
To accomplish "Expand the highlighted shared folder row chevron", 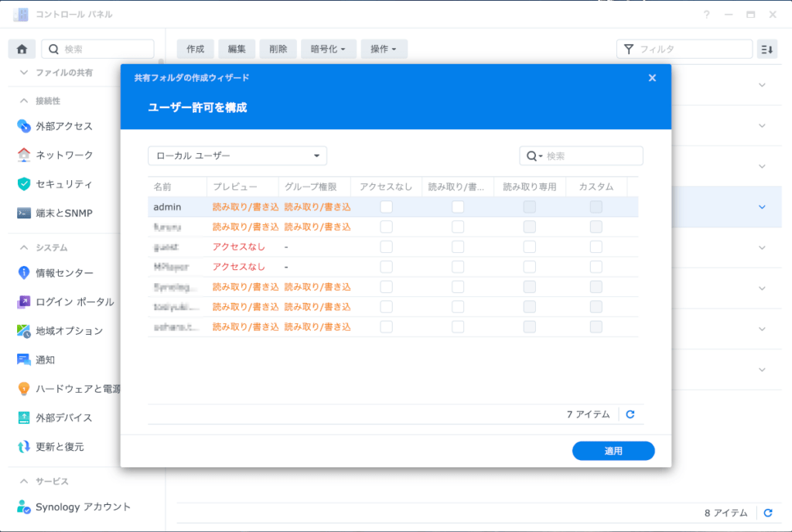I will (762, 207).
